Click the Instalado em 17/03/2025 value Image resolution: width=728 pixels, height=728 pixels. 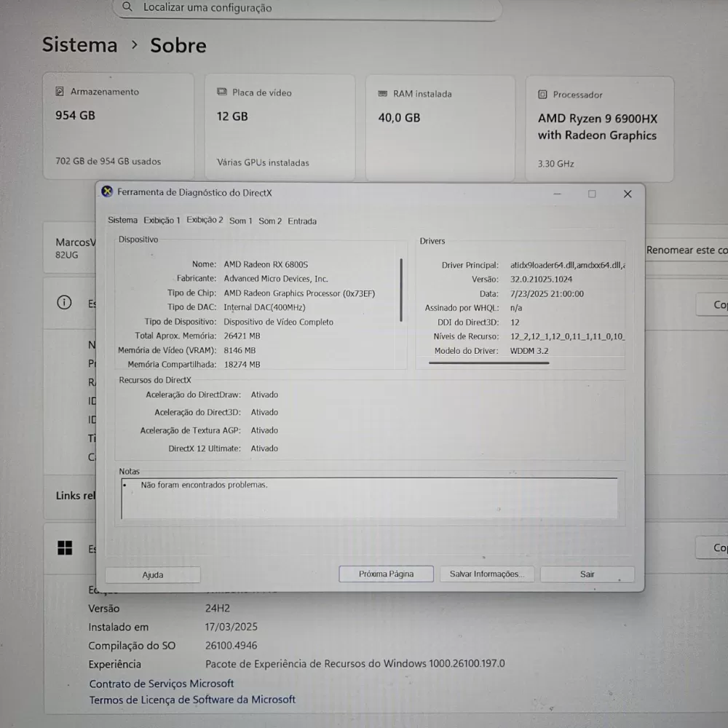coord(232,627)
